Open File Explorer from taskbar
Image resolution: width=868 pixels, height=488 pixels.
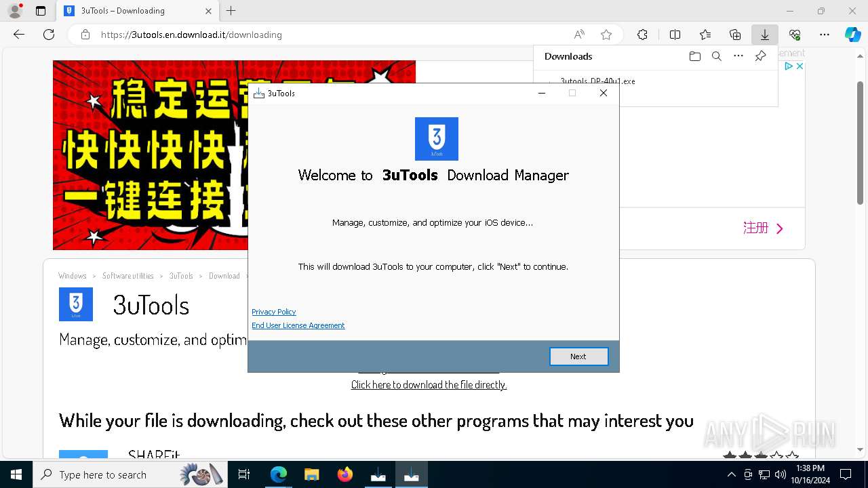point(312,474)
